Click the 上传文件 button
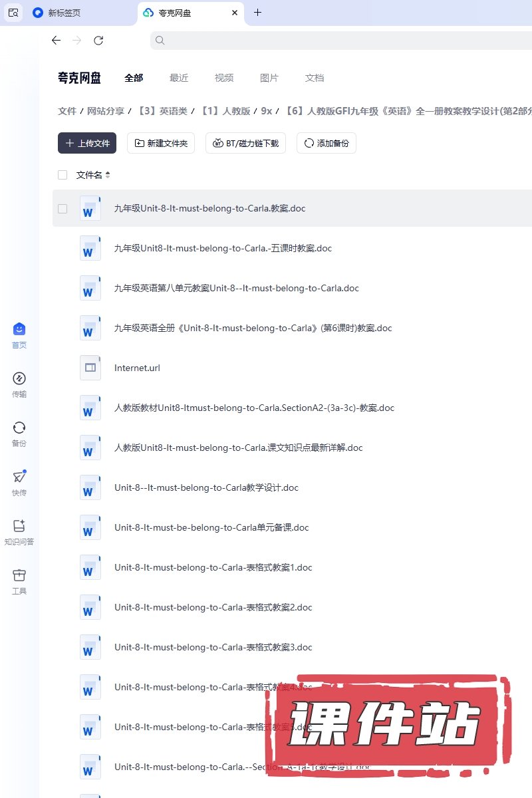This screenshot has width=532, height=798. pyautogui.click(x=87, y=143)
